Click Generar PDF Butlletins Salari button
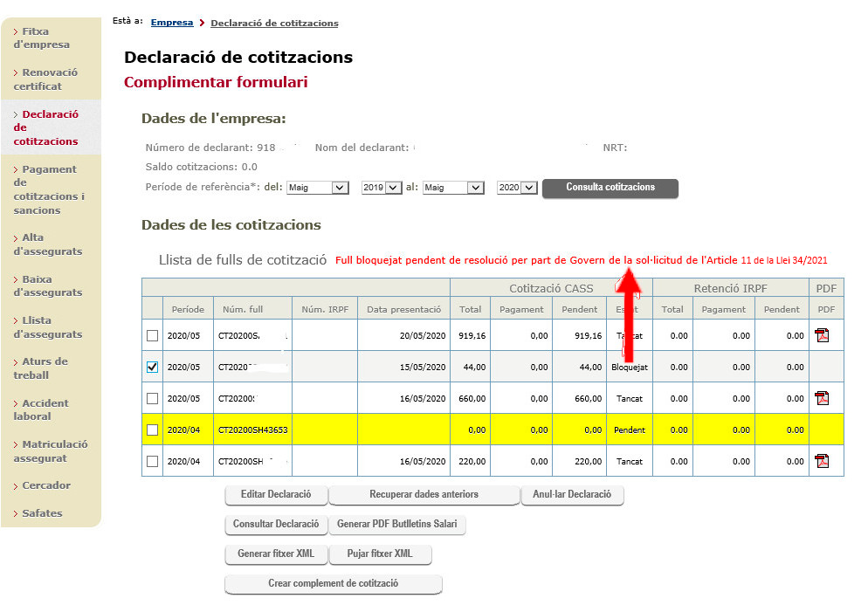 point(397,524)
